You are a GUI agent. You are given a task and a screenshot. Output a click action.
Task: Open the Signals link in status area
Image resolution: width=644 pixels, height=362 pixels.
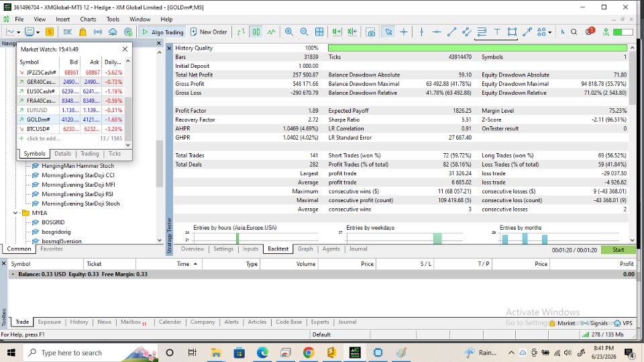tap(595, 323)
